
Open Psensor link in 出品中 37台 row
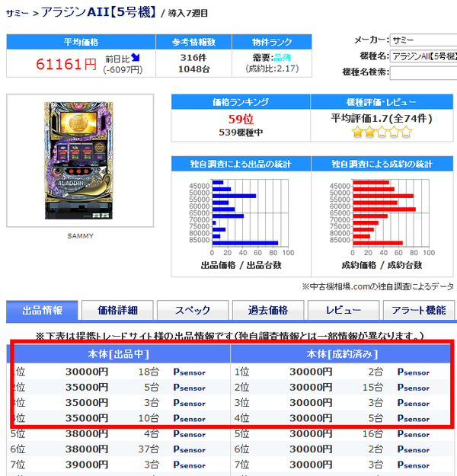coord(189,449)
